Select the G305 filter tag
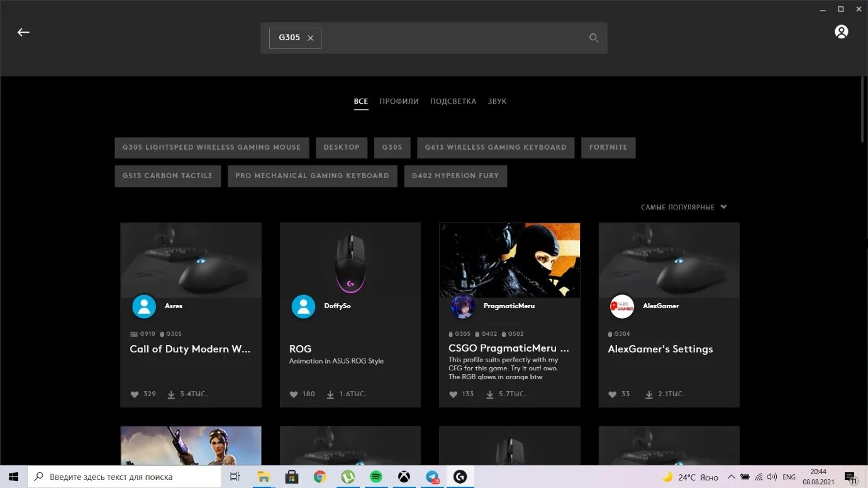 [392, 147]
